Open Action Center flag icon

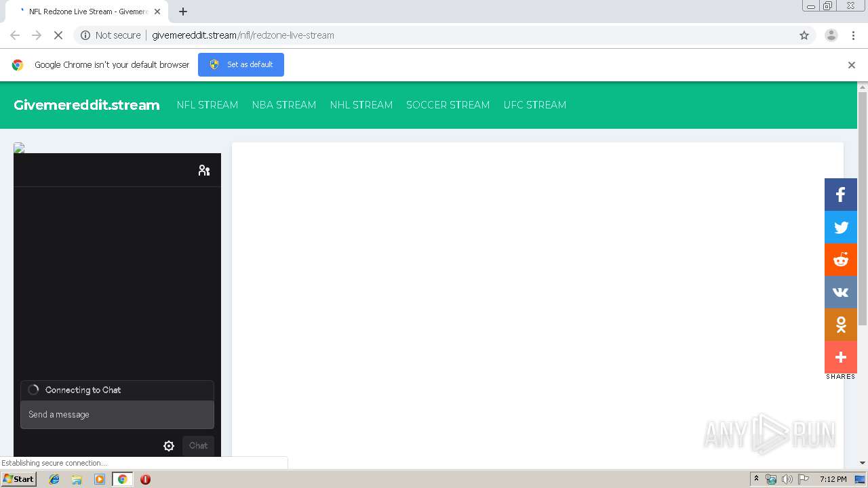click(804, 479)
